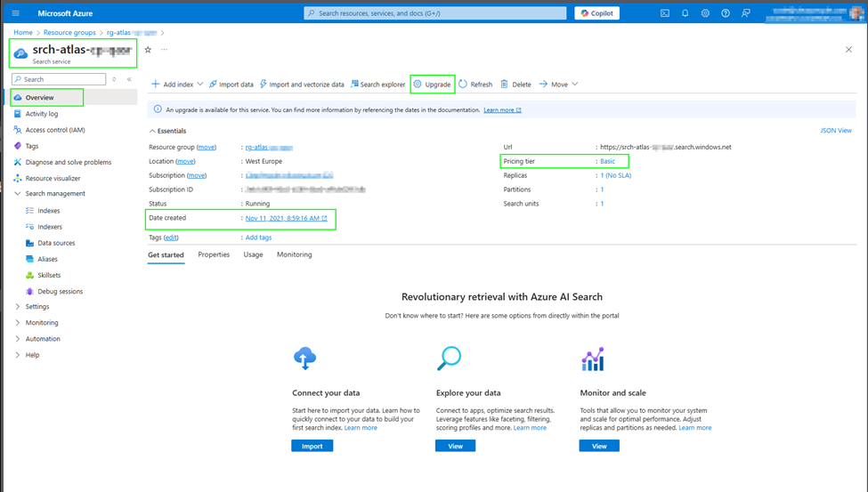Screen dimensions: 868x492
Task: Open Activity log in the sidebar
Action: pos(42,114)
